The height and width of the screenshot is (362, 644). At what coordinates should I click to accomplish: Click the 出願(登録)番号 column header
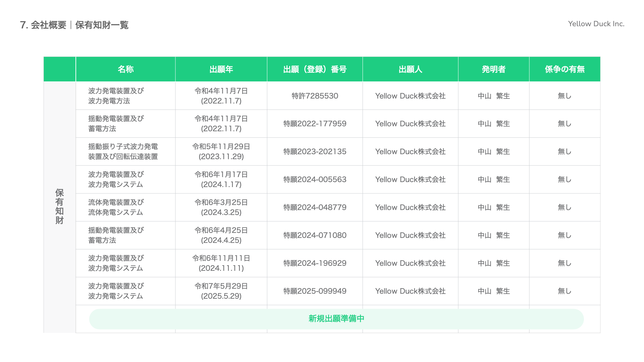tap(315, 69)
